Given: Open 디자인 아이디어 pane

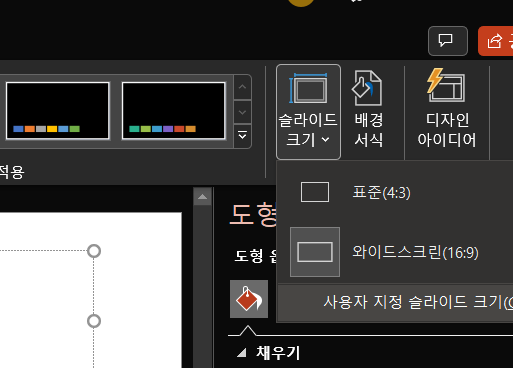Looking at the screenshot, I should [447, 108].
